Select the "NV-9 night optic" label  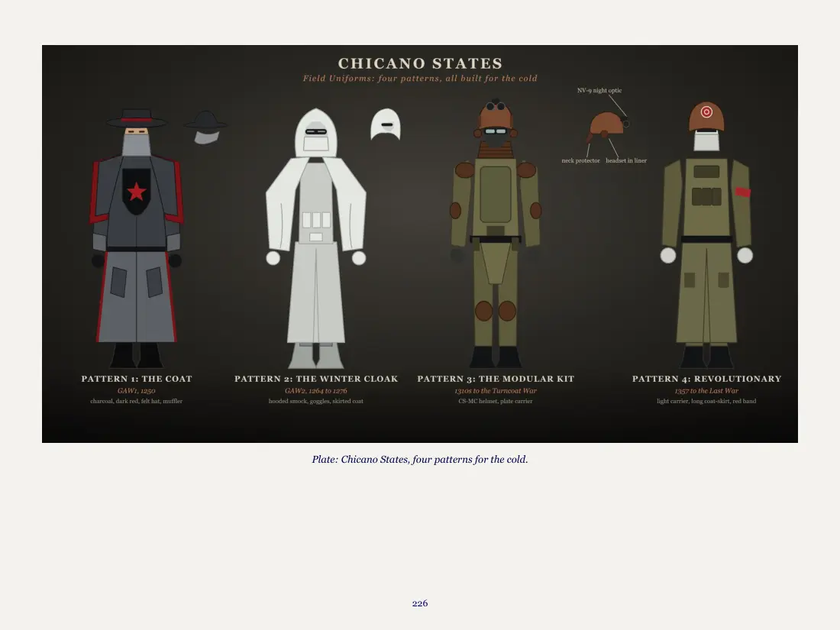click(x=599, y=91)
